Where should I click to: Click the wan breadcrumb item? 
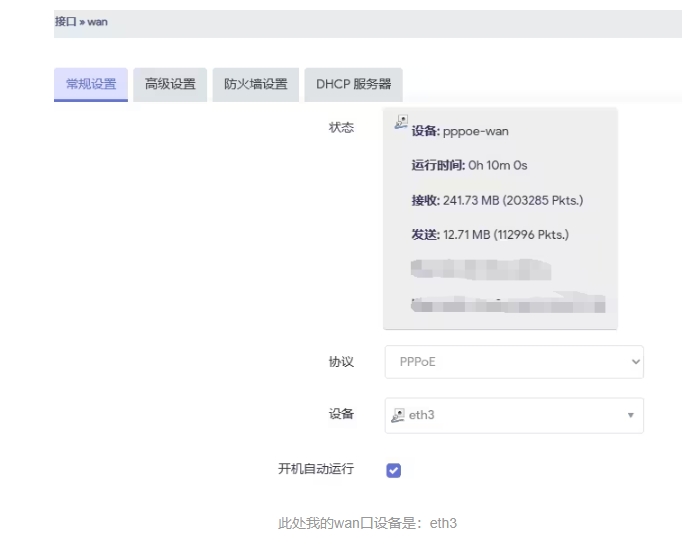[x=98, y=21]
